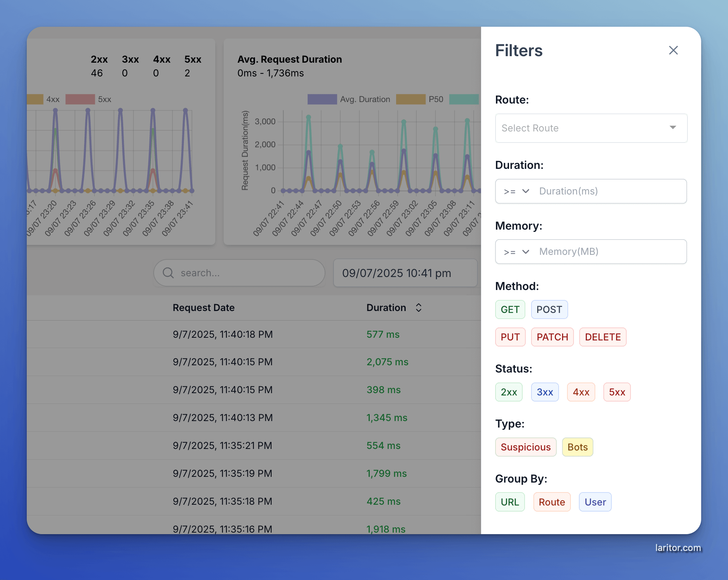This screenshot has height=580, width=728.
Task: Filter by Suspicious request type
Action: pyautogui.click(x=525, y=447)
